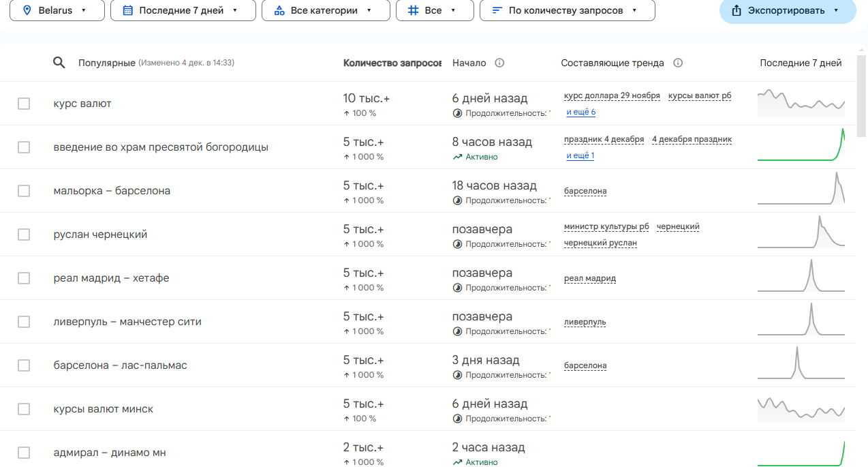Open чернецкий руслан query link

pyautogui.click(x=600, y=243)
